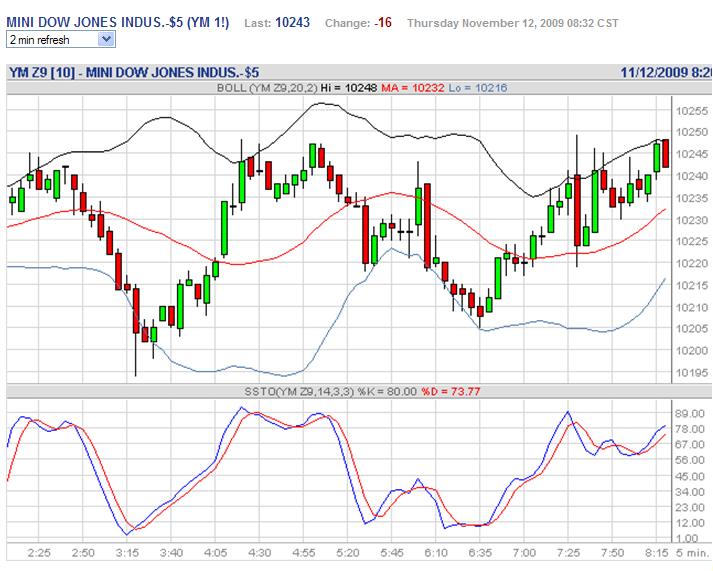Click the 6:10 time axis label
Image resolution: width=713 pixels, height=571 pixels.
pyautogui.click(x=436, y=553)
